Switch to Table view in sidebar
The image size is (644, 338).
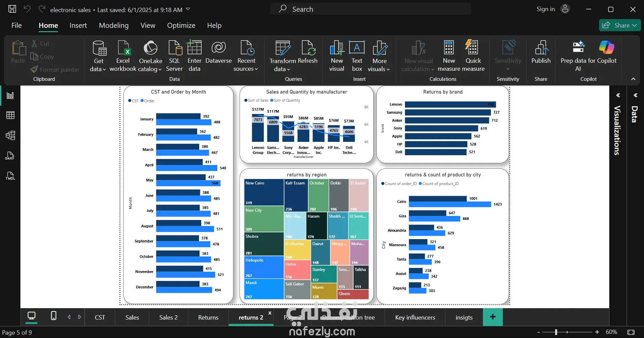(x=10, y=115)
